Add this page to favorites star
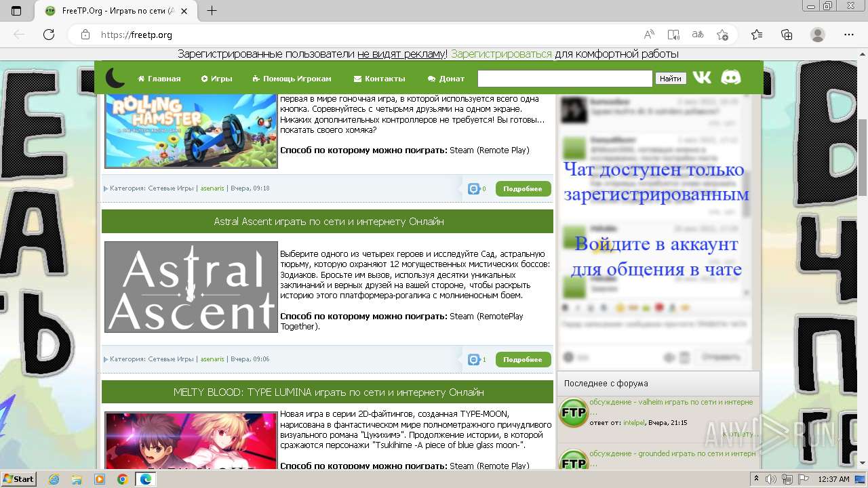This screenshot has height=488, width=868. click(722, 35)
